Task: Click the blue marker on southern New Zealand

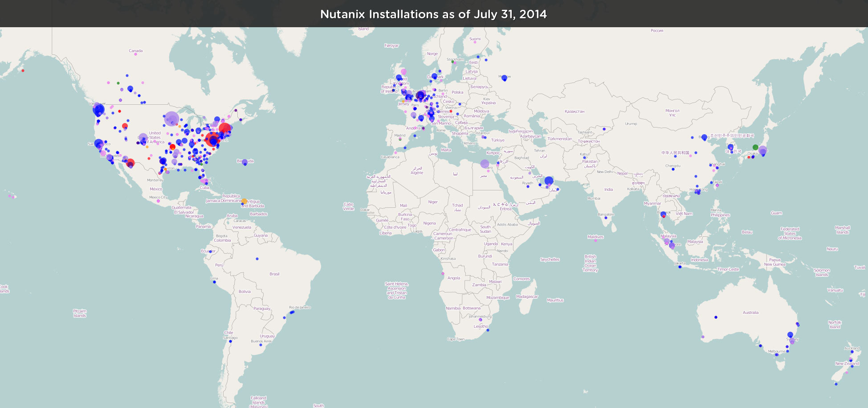Action: 836,384
